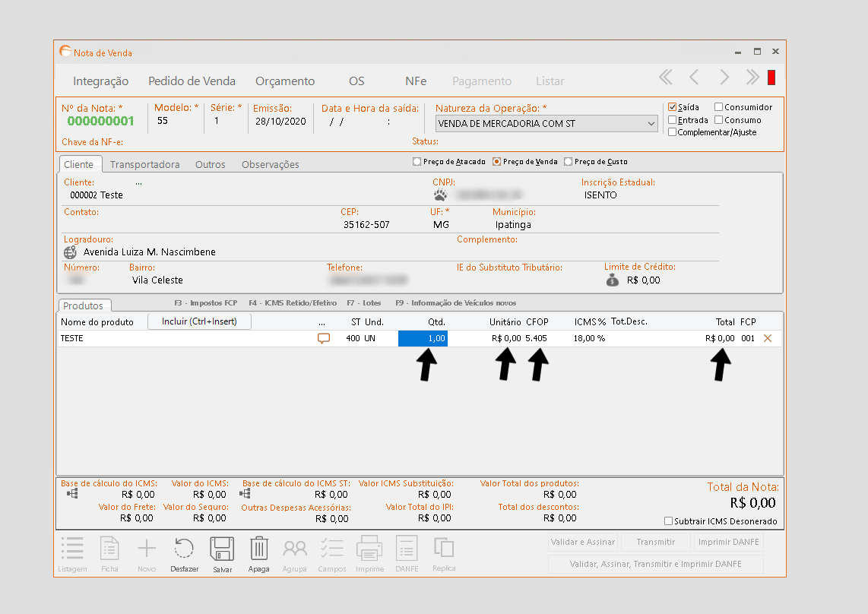The image size is (868, 614).
Task: Switch to the Transportadora tab
Action: point(144,164)
